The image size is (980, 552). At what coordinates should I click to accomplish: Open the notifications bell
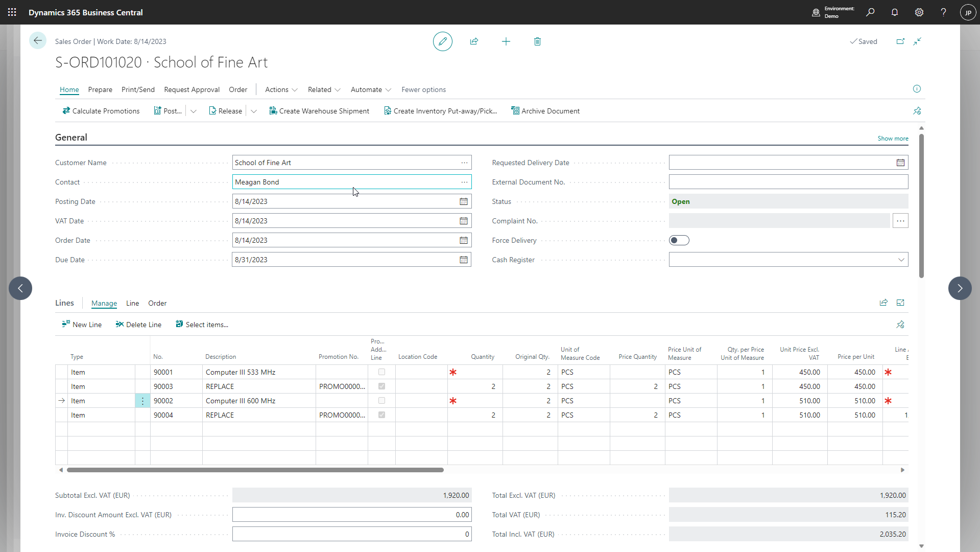895,12
